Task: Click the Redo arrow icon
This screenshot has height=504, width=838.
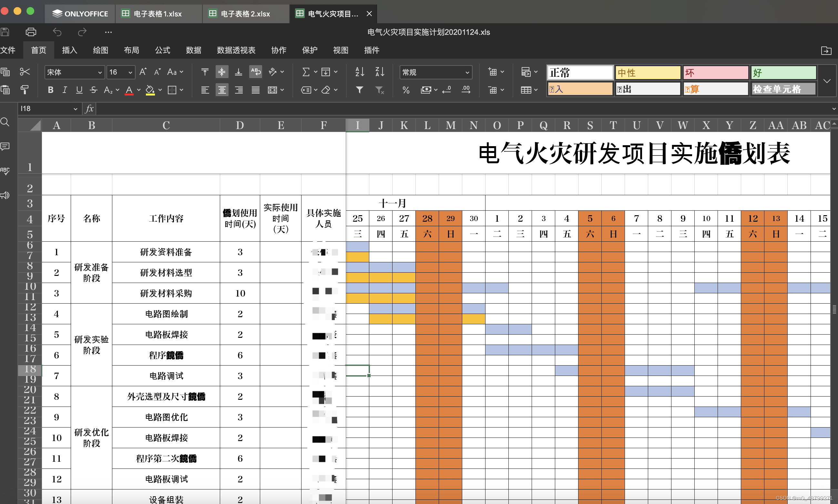Action: click(82, 32)
